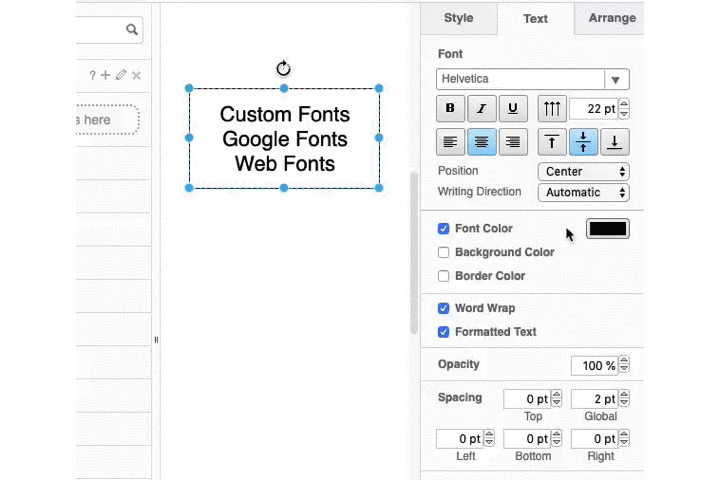This screenshot has height=480, width=720.
Task: Click the 22 pt font size field
Action: point(594,109)
